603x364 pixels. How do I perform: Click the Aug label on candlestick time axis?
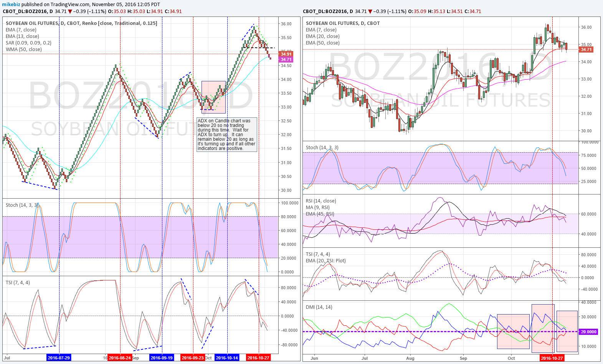(410, 358)
